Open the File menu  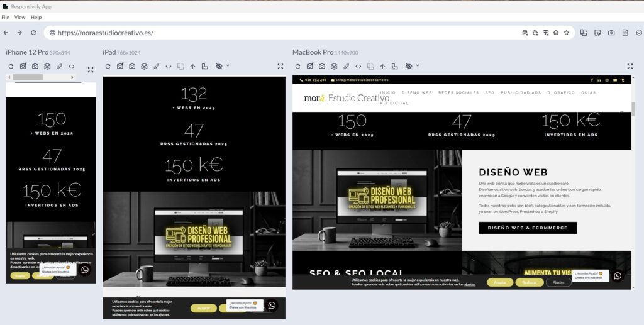[5, 17]
